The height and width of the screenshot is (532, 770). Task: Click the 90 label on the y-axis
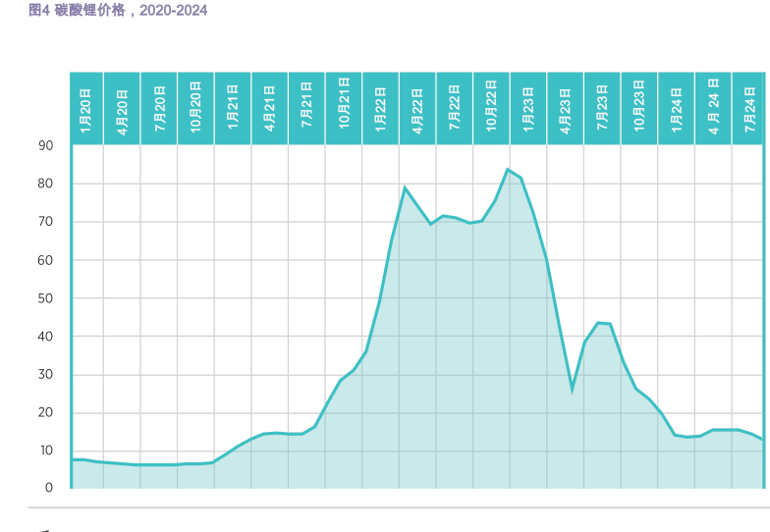[45, 145]
